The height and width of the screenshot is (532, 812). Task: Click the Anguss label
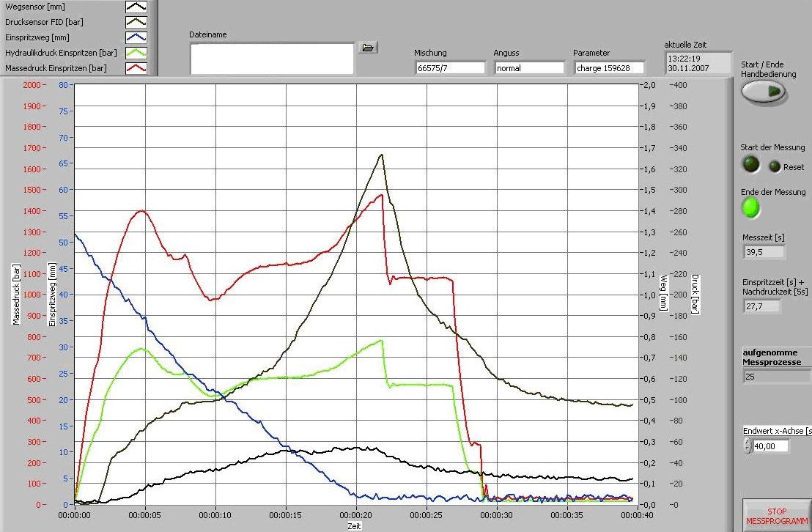pyautogui.click(x=506, y=53)
